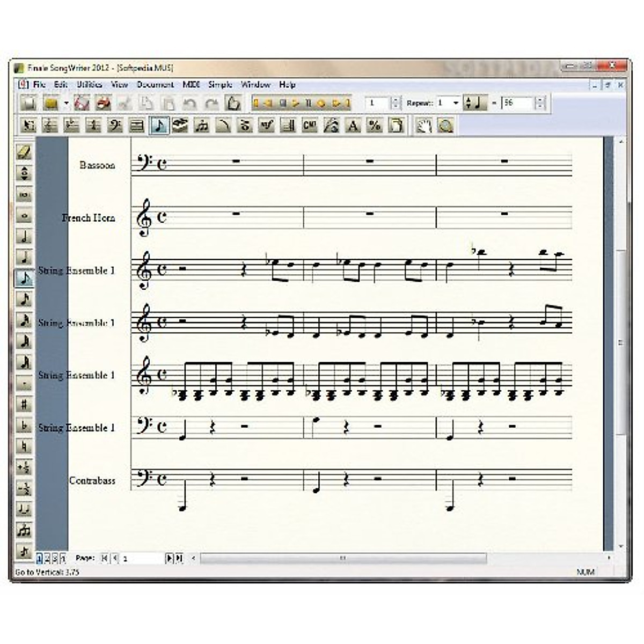The image size is (644, 644).
Task: Choose the natural accidental tool
Action: tap(24, 447)
